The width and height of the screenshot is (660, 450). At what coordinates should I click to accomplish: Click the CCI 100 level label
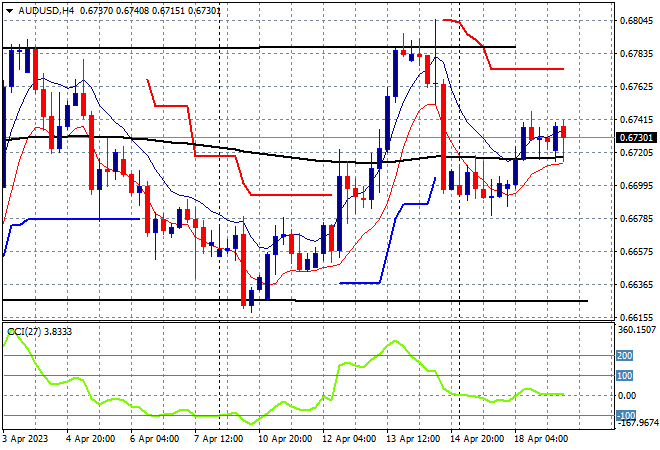pyautogui.click(x=625, y=375)
